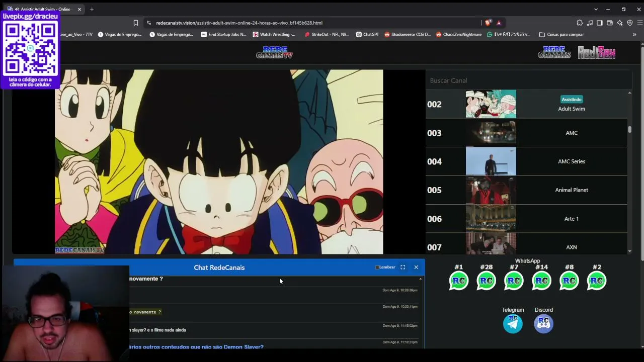Viewport: 644px width, 362px height.
Task: Select channel 007 AXN
Action: click(526, 244)
